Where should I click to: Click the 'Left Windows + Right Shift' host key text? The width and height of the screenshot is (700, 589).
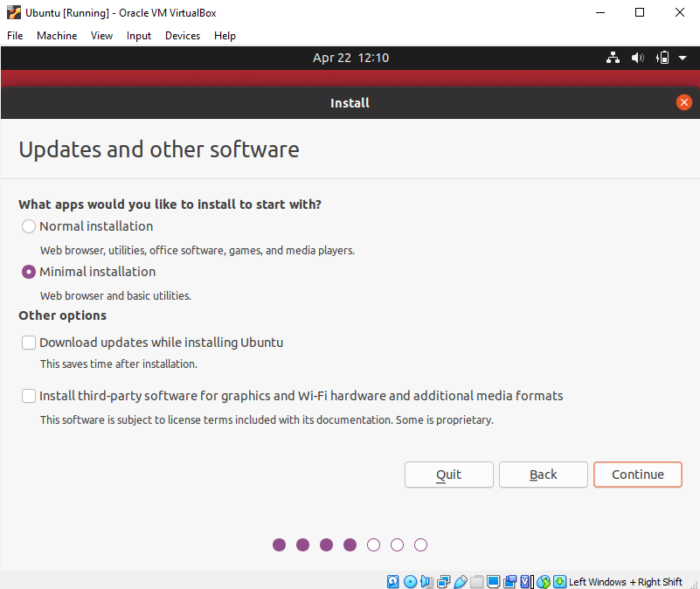coord(625,582)
